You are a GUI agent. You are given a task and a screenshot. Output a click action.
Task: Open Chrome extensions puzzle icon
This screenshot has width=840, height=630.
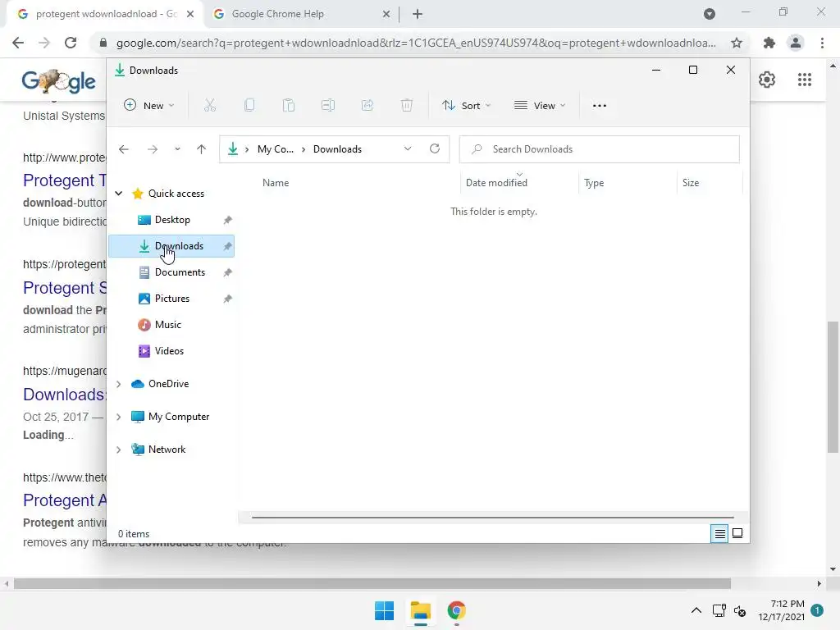pos(769,43)
